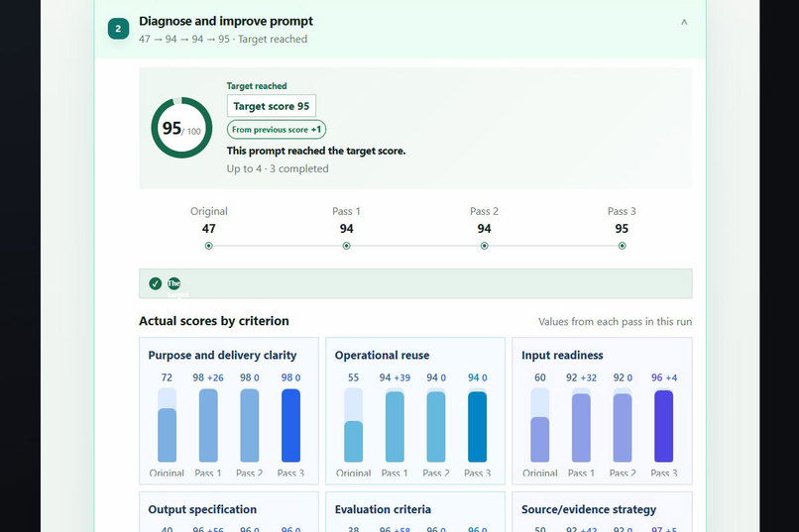Click the green checkmark icon in the status bar
Image resolution: width=799 pixels, height=532 pixels.
pos(156,283)
